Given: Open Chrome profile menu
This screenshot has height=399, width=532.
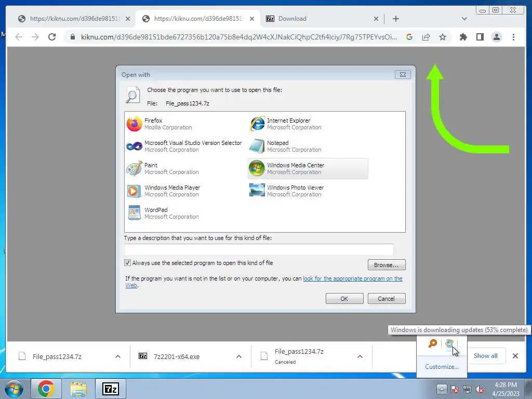Looking at the screenshot, I should 497,37.
